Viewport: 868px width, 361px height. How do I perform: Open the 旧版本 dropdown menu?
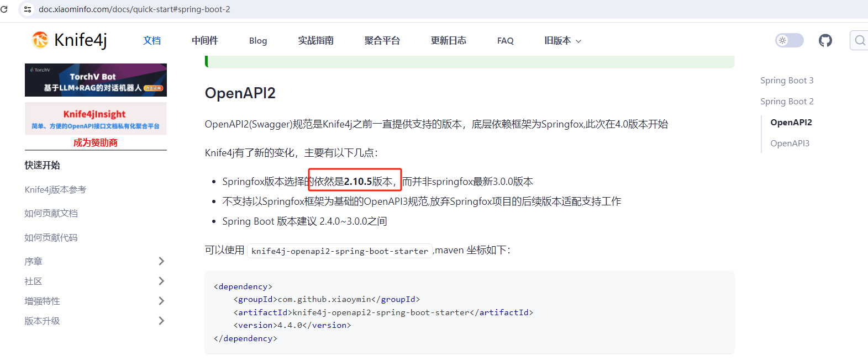click(x=562, y=40)
